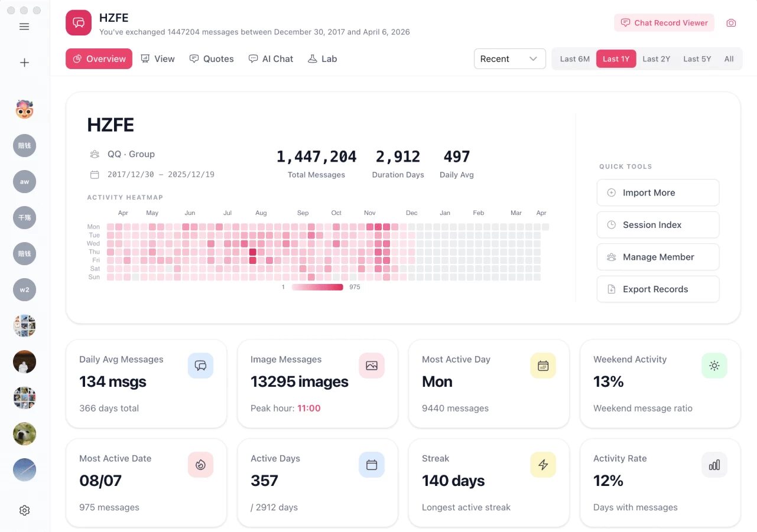Click the Daily Avg value 497
Viewport: 757px width, 532px height.
pos(457,156)
